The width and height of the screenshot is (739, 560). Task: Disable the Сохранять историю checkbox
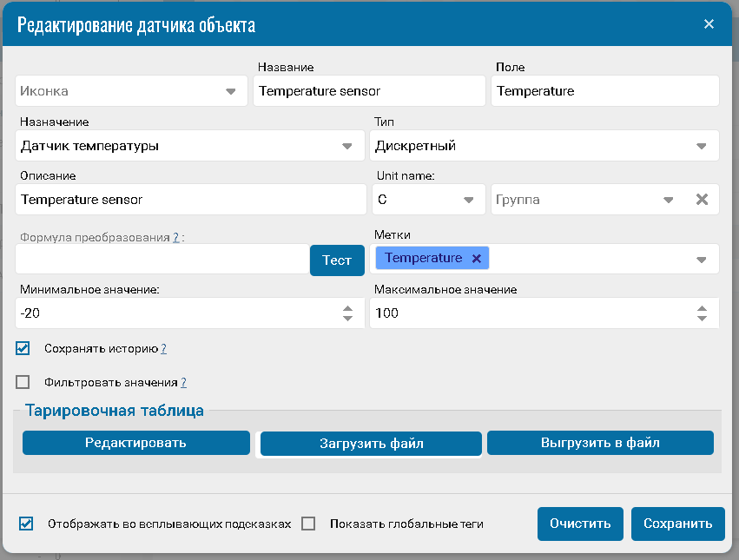(23, 348)
